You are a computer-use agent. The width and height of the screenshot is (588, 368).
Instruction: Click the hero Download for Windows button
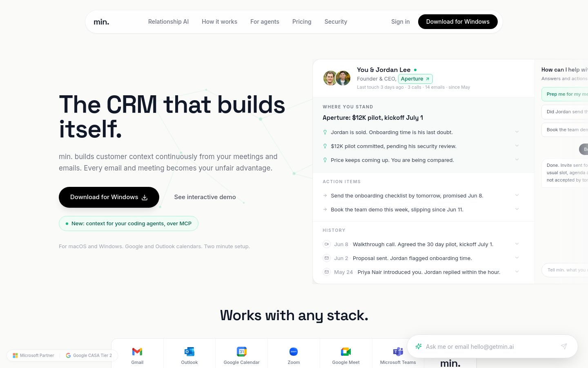pos(109,197)
